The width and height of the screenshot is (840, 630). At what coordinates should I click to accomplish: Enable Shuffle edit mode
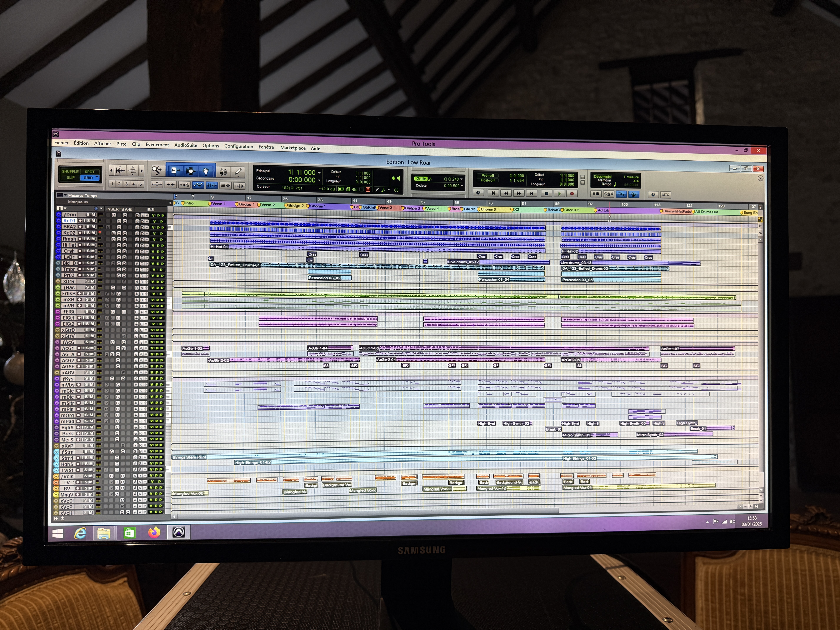pyautogui.click(x=70, y=172)
